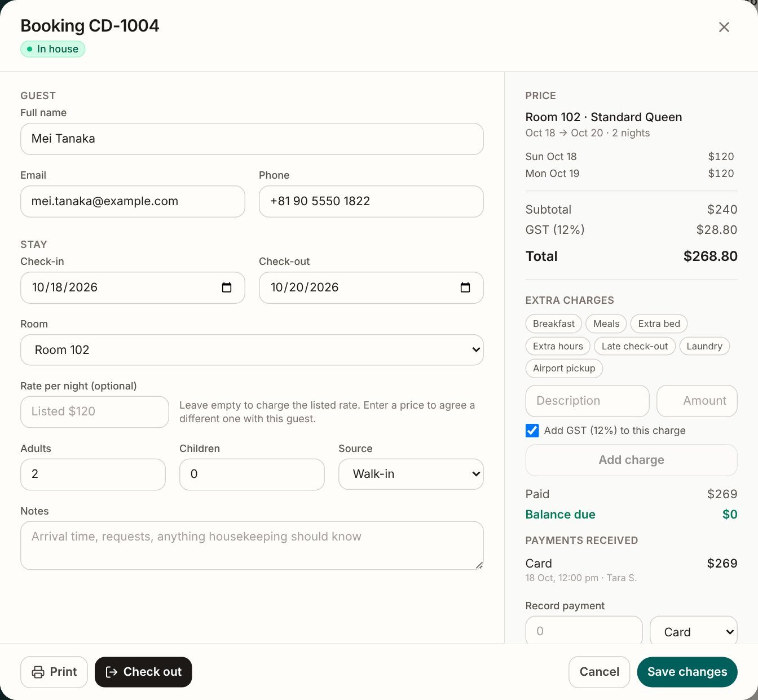
Task: Focus the Rate per night field
Action: [x=95, y=411]
